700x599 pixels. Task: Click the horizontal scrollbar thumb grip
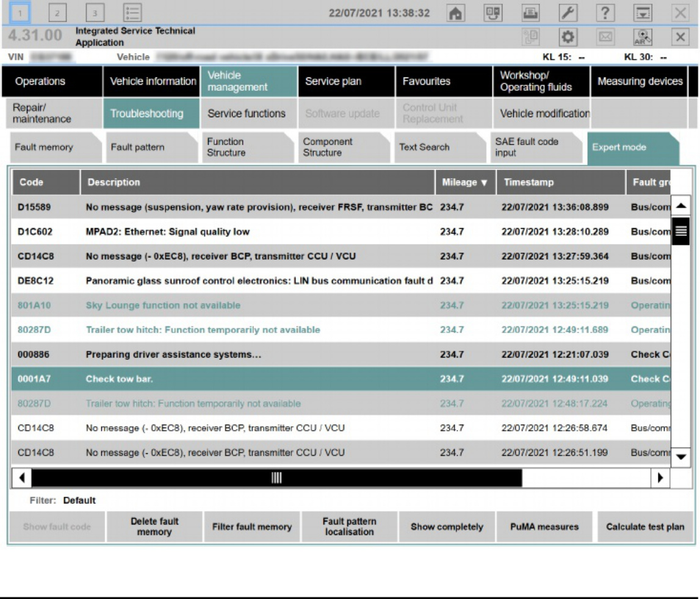tap(276, 478)
